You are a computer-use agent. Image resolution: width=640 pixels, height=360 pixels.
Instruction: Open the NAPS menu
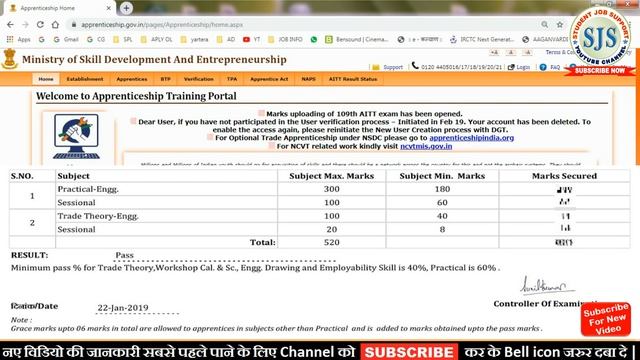(308, 79)
